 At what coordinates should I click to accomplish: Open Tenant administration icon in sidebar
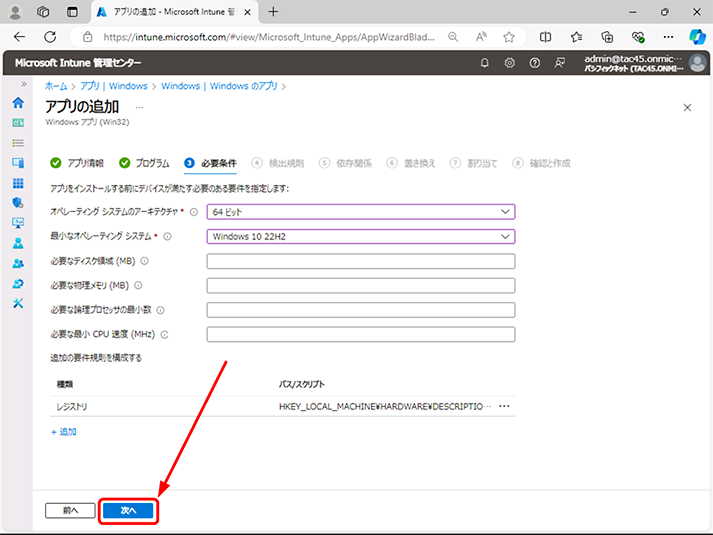(x=18, y=284)
